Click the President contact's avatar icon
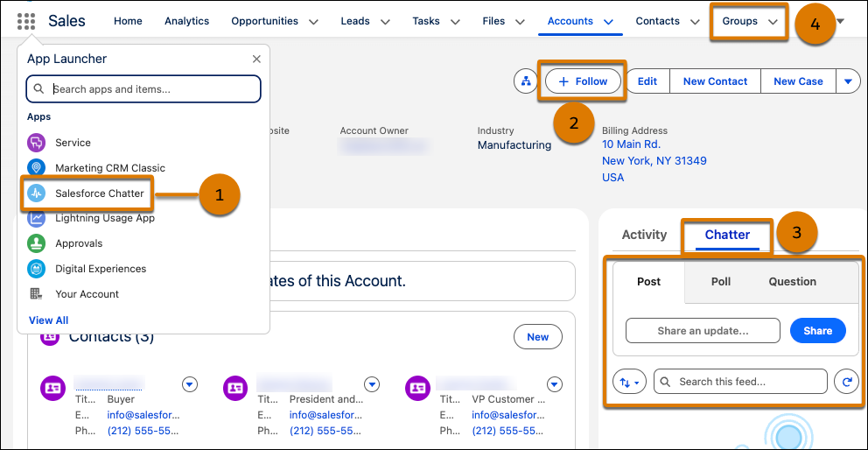868x450 pixels. 235,388
